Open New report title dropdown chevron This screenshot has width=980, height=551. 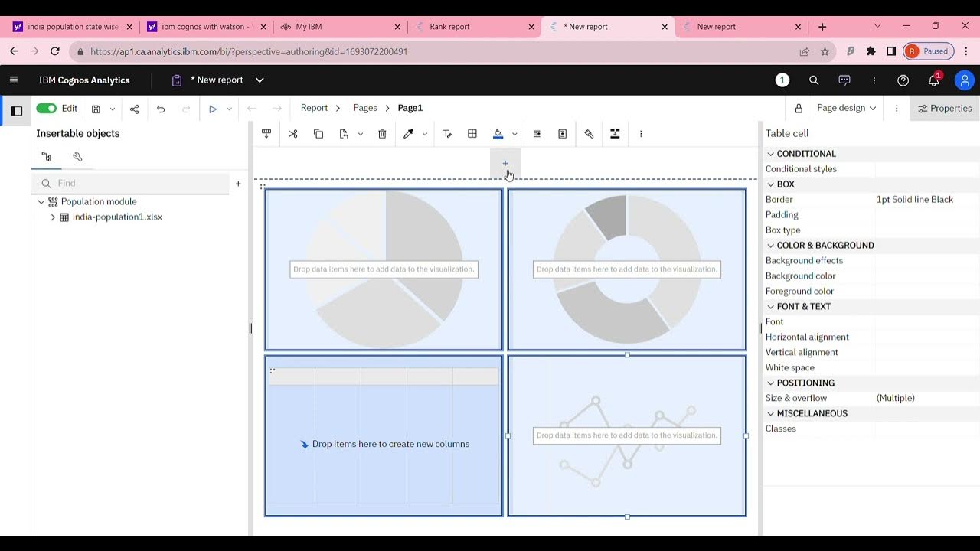260,80
